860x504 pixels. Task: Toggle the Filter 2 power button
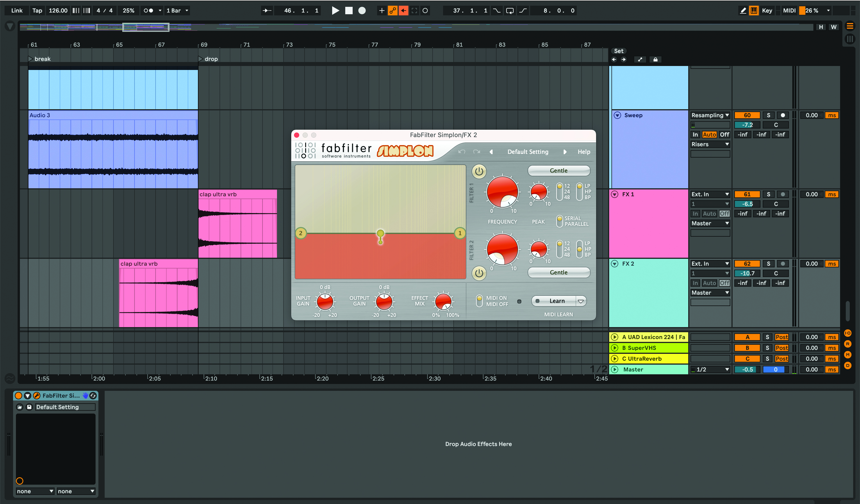(x=479, y=273)
